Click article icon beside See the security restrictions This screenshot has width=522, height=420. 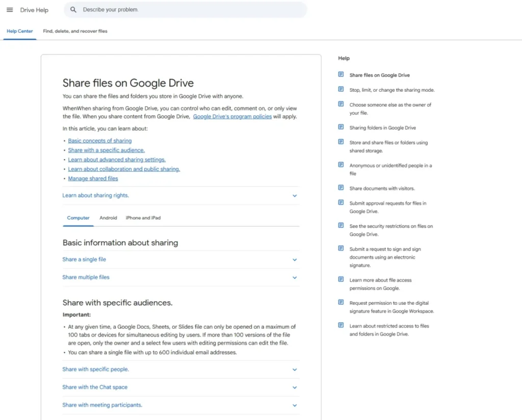tap(341, 225)
